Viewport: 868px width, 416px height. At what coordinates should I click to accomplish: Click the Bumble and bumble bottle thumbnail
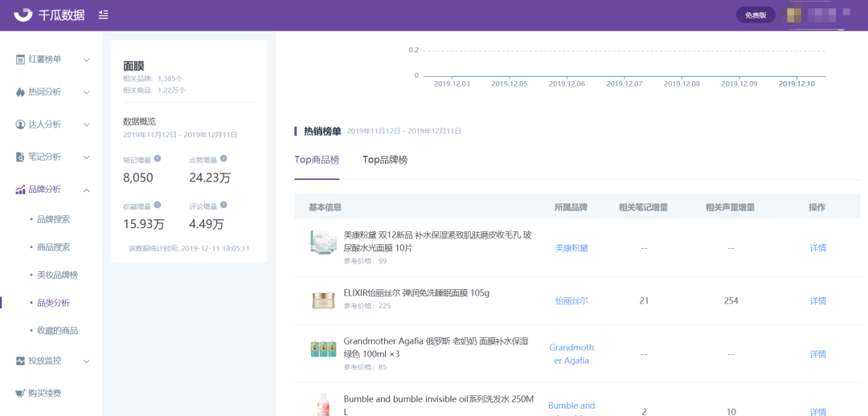tap(323, 405)
